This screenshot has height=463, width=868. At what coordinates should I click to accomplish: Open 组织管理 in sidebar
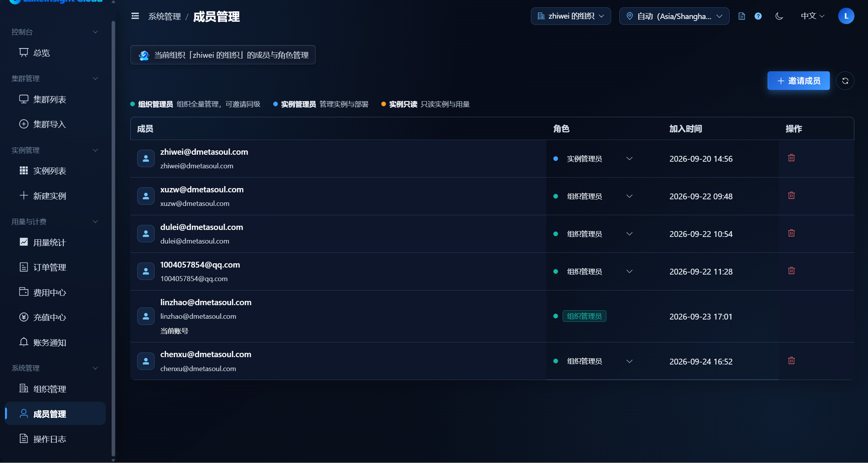[55, 389]
